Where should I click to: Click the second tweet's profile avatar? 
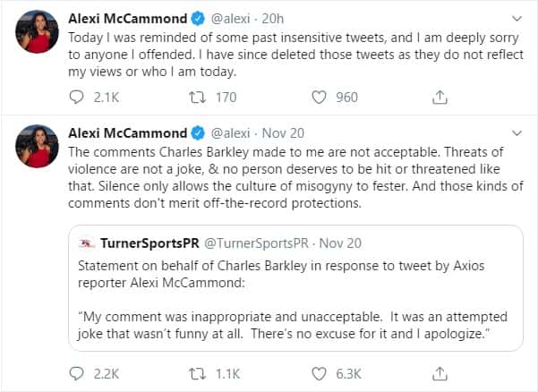[x=37, y=146]
